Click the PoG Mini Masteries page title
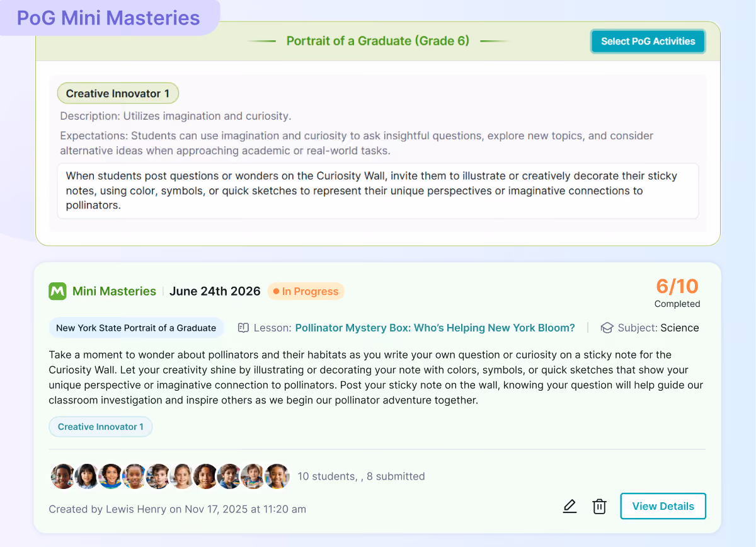This screenshot has height=547, width=756. [108, 18]
